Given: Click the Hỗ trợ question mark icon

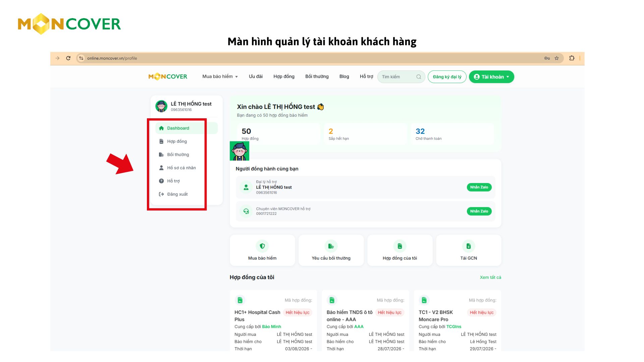Looking at the screenshot, I should (161, 181).
